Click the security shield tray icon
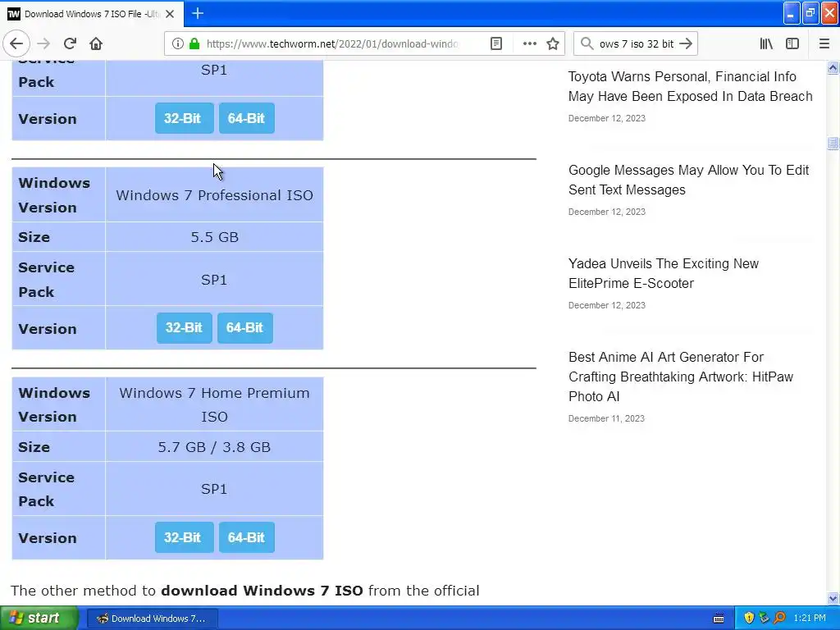This screenshot has height=630, width=840. pos(749,619)
